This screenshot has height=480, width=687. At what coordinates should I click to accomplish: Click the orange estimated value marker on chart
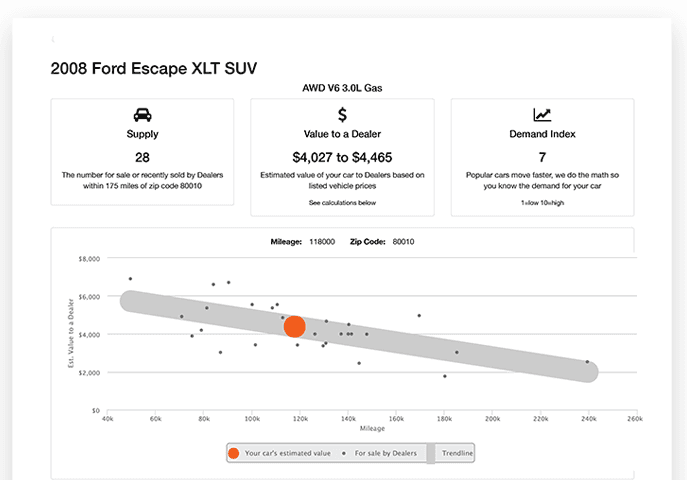click(294, 326)
